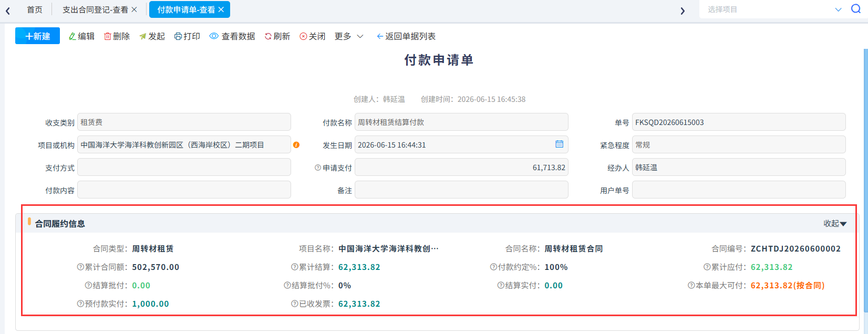
Task: Click the help icon beside 预付款实付
Action: click(x=80, y=304)
